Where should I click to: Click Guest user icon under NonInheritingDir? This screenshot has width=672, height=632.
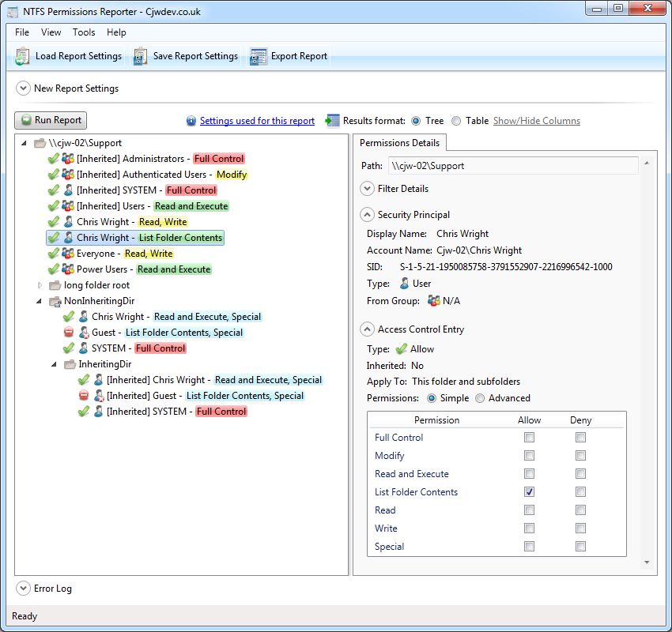click(84, 333)
